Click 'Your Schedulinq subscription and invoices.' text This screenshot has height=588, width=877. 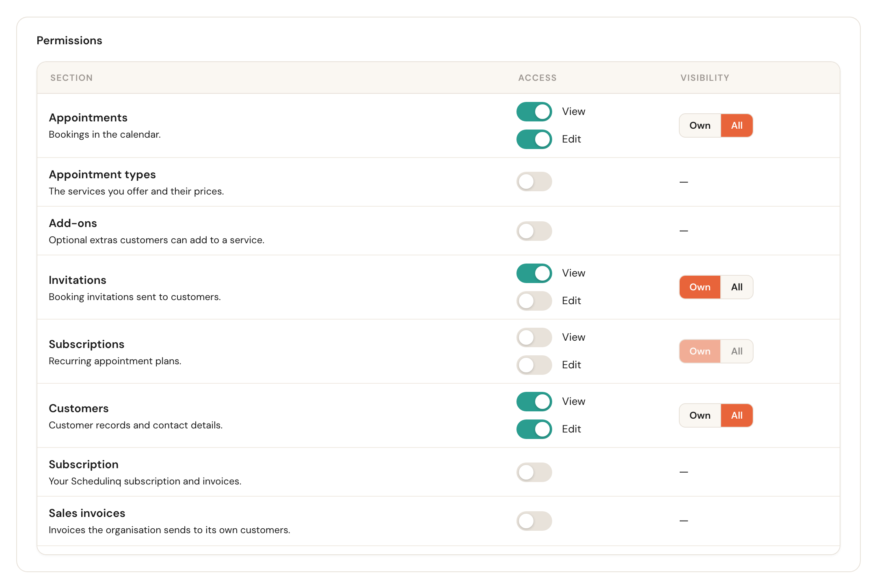tap(145, 481)
